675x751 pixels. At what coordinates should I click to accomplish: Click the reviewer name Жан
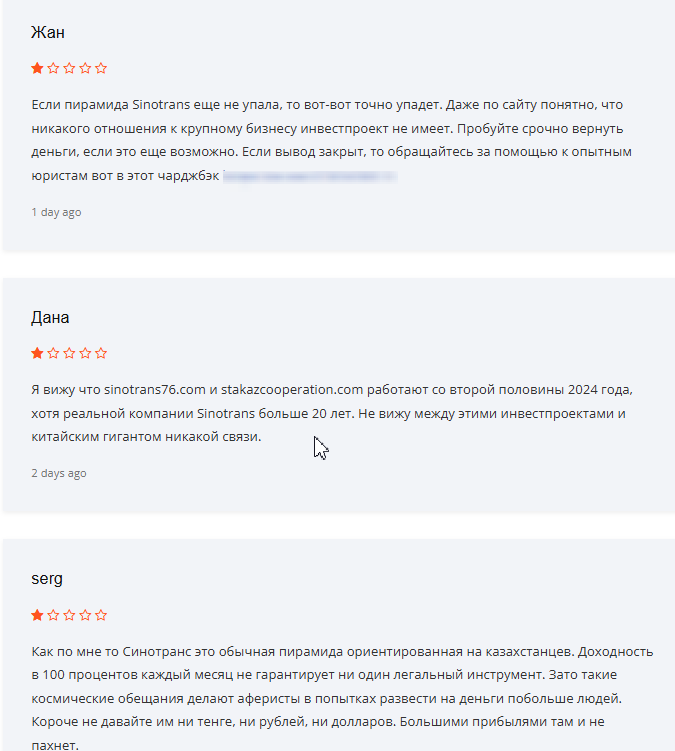click(48, 33)
